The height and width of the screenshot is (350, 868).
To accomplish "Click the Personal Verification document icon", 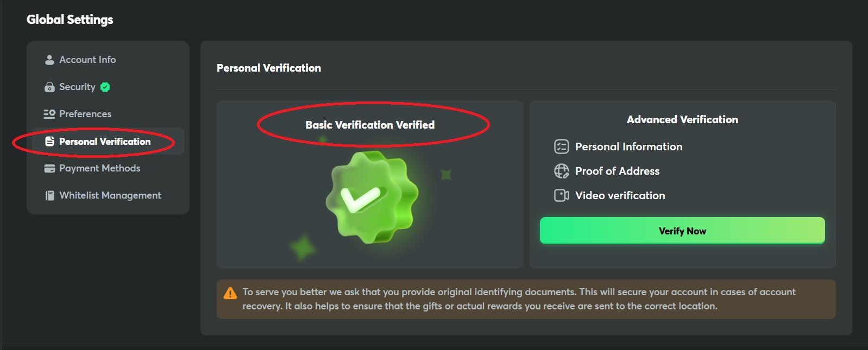I will (x=49, y=142).
